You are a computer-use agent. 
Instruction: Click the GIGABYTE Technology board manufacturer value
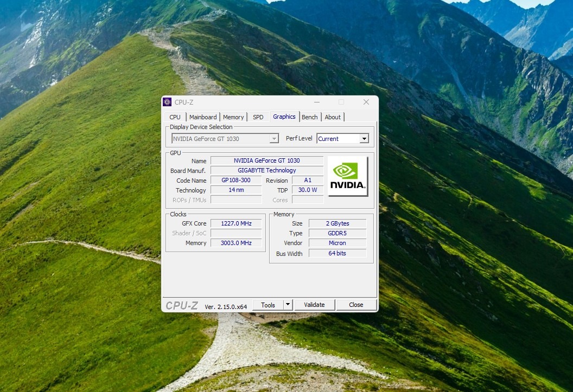[x=267, y=170]
